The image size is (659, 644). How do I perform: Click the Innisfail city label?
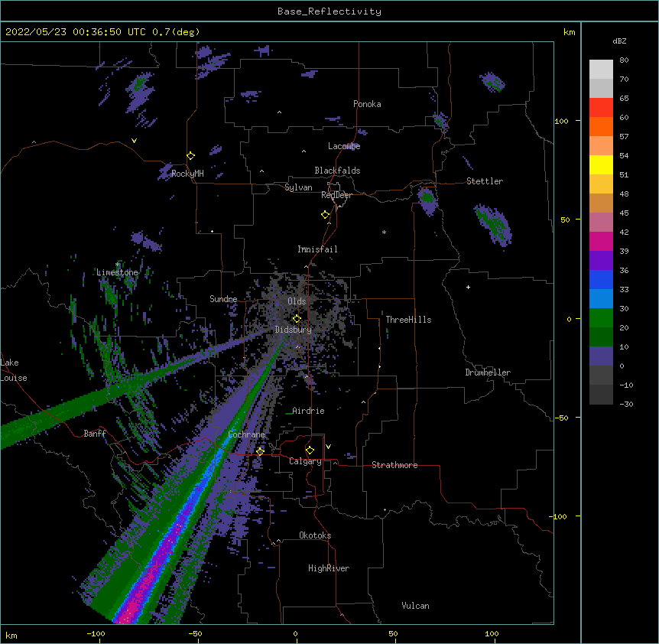(x=317, y=249)
